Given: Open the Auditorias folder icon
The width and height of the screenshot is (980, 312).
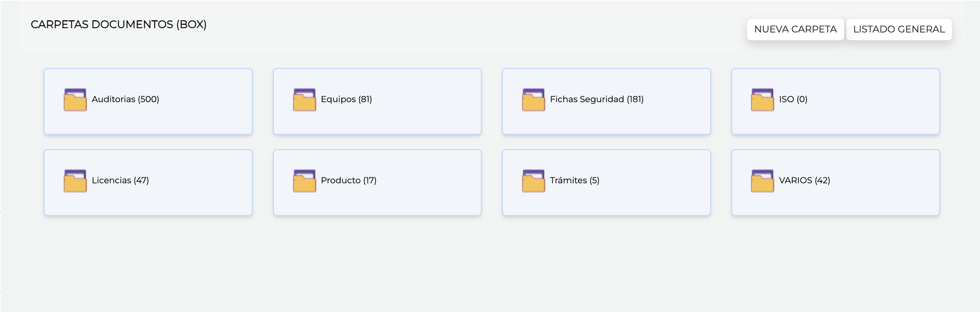Looking at the screenshot, I should [x=75, y=100].
